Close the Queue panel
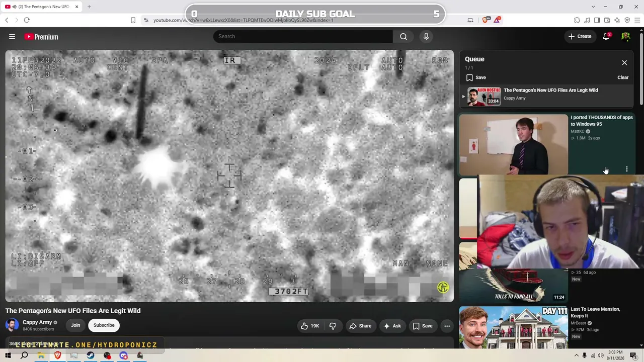Image resolution: width=644 pixels, height=362 pixels. [624, 63]
